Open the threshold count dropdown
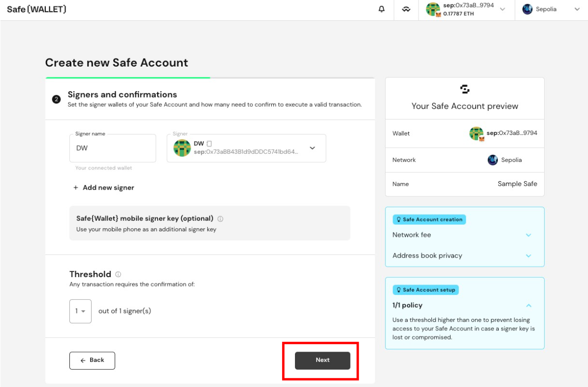The width and height of the screenshot is (588, 387). tap(80, 311)
